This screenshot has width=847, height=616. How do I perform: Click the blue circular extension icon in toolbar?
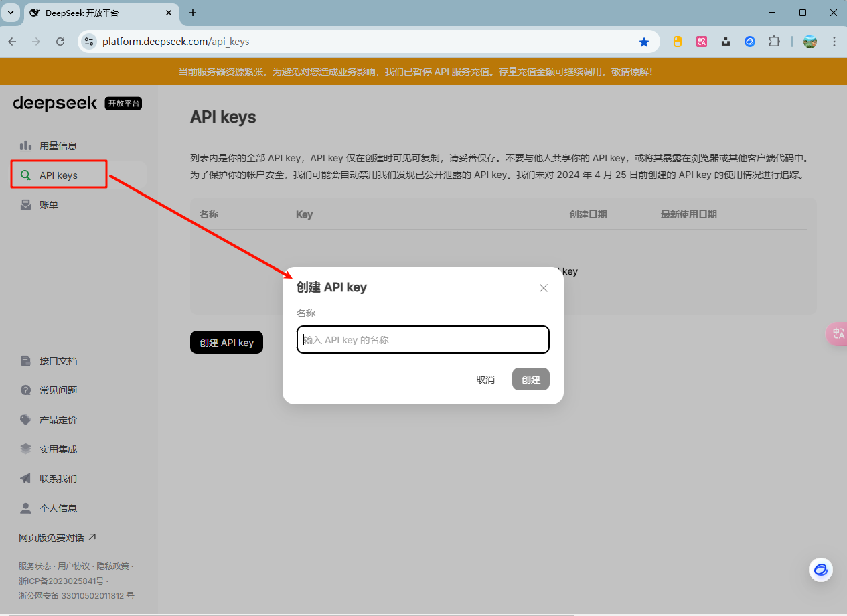[x=750, y=42]
